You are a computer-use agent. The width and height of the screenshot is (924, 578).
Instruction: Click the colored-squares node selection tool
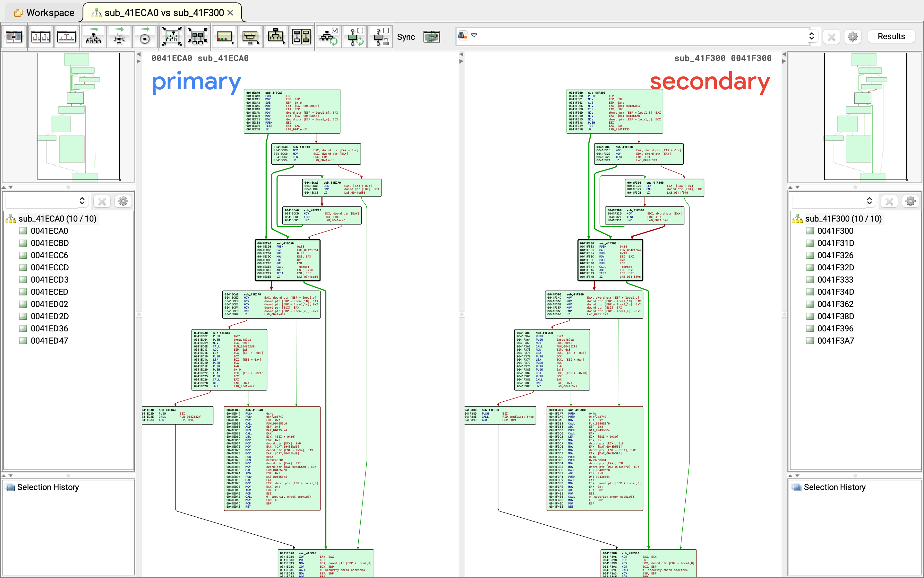point(224,37)
